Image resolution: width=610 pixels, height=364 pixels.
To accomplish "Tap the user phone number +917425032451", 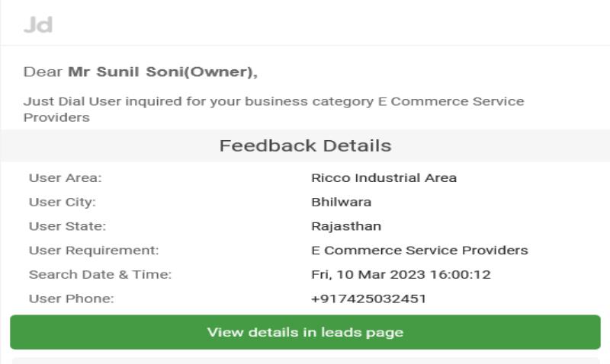I will (x=368, y=299).
